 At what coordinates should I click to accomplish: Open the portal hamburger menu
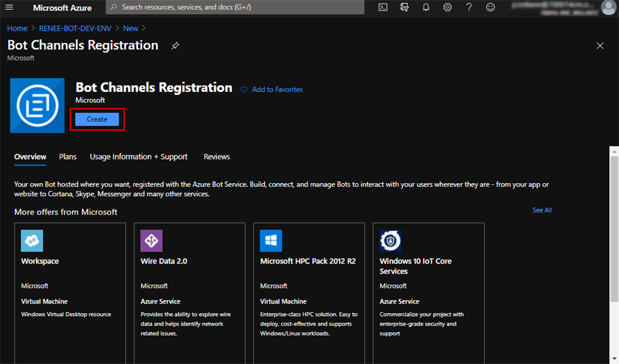[x=9, y=7]
